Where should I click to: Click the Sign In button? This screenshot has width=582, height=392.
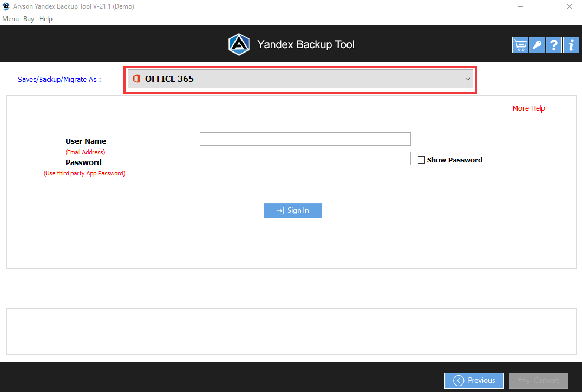point(293,211)
